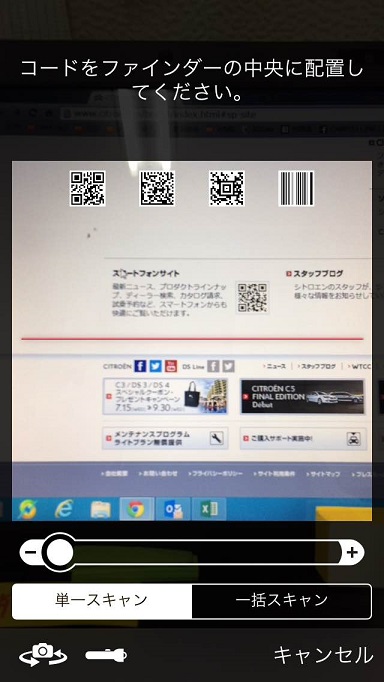The image size is (384, 682).
Task: Tap the third code icon with center square
Action: pyautogui.click(x=226, y=188)
